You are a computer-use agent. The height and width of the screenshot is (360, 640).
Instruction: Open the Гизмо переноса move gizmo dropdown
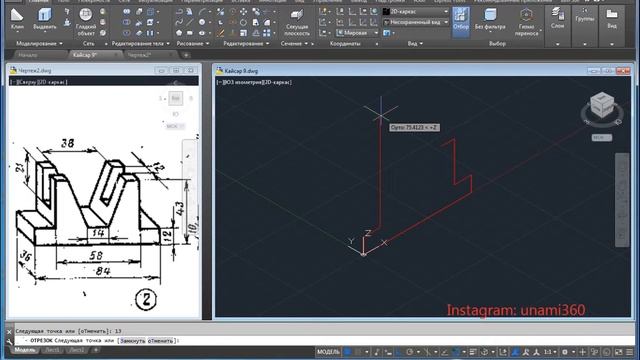527,22
